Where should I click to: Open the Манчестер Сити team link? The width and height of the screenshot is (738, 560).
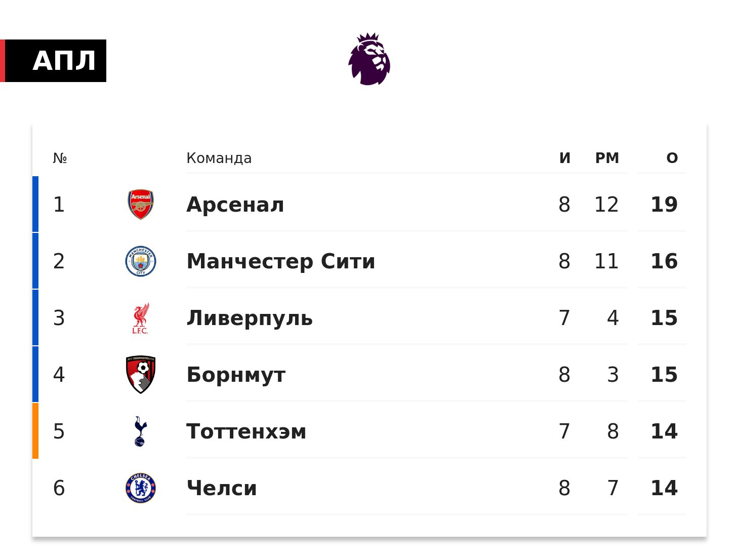(281, 261)
